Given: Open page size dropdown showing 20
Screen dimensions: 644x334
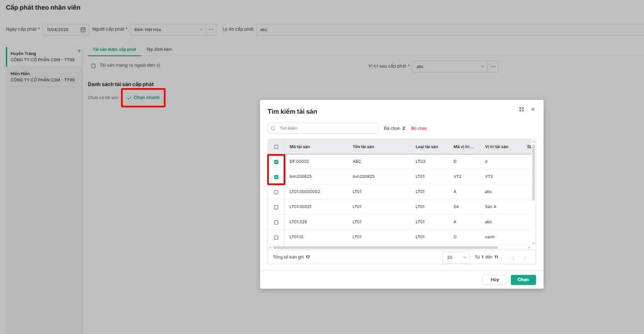Looking at the screenshot, I should pos(456,258).
